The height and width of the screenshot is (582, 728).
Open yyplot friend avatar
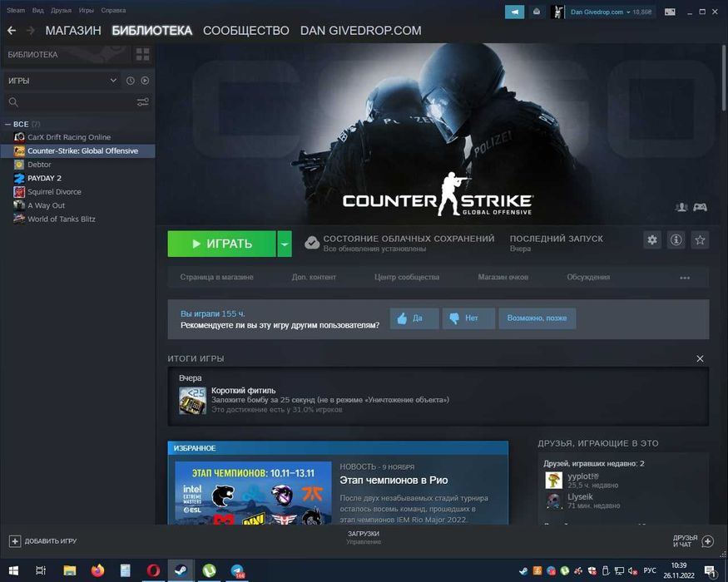pos(553,480)
